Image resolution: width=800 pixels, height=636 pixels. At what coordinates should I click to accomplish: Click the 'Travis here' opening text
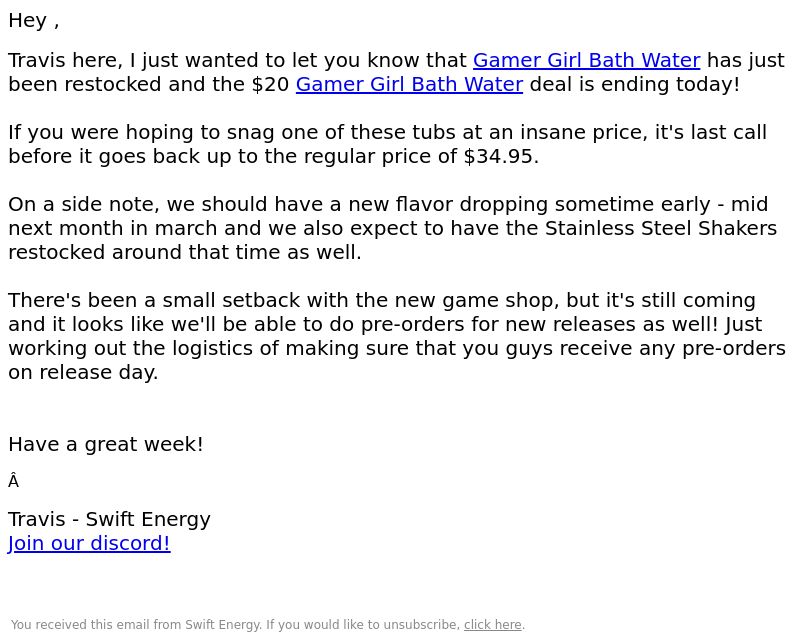[65, 61]
